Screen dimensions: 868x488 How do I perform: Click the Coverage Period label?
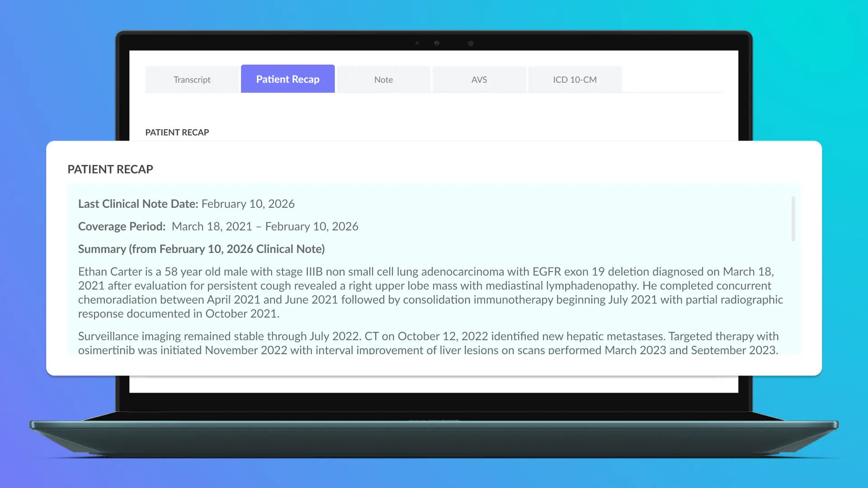point(121,226)
